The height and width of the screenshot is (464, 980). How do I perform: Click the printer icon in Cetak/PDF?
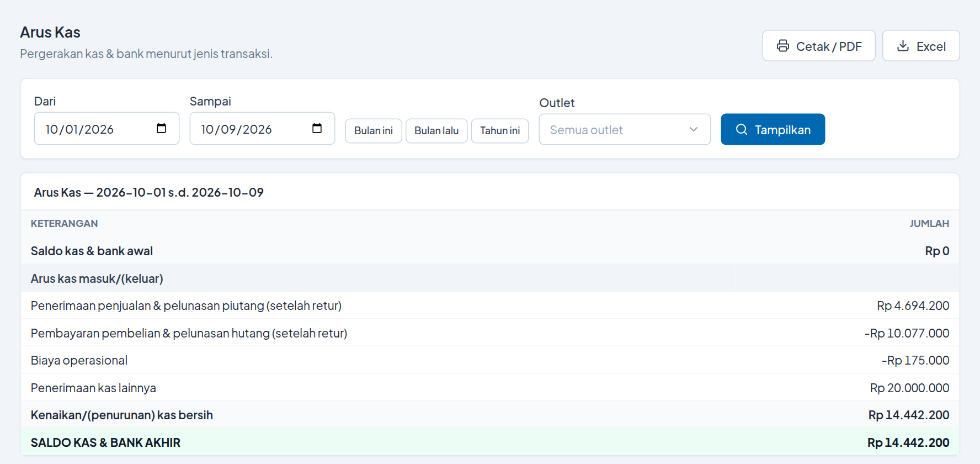tap(782, 46)
